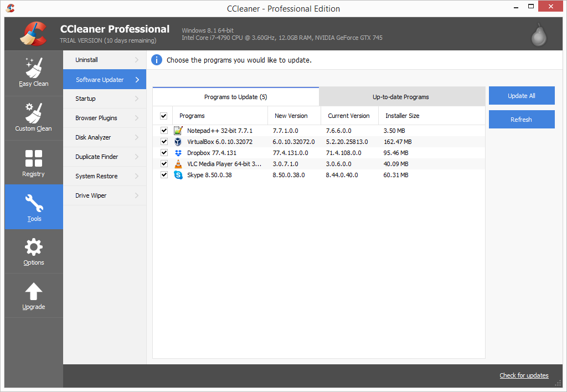This screenshot has width=567, height=392.
Task: Open the Browser Plugins menu item
Action: pyautogui.click(x=104, y=118)
